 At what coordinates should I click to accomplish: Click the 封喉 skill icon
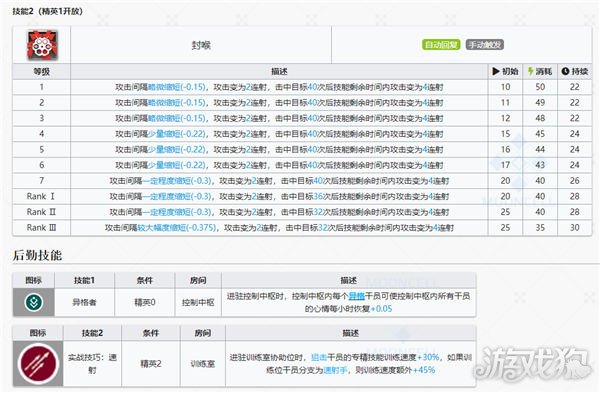coord(42,45)
